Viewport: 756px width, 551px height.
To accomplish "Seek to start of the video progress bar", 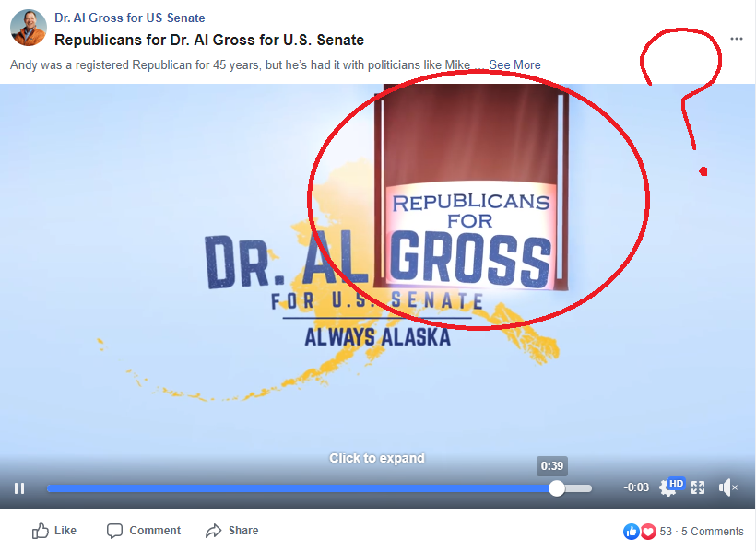I will (x=48, y=488).
